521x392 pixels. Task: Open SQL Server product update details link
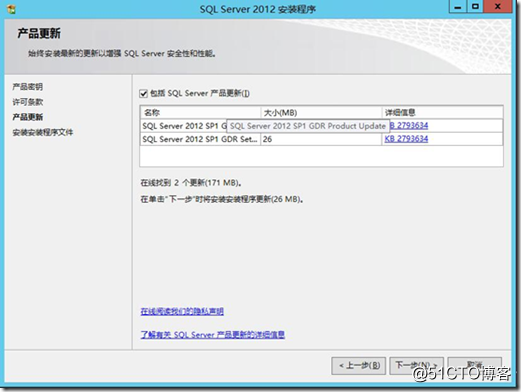213,334
